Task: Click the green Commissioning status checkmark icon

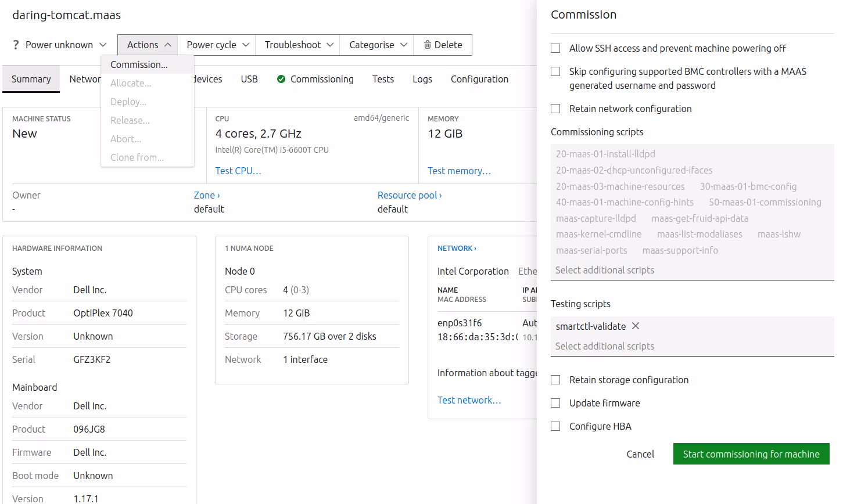Action: pyautogui.click(x=281, y=79)
